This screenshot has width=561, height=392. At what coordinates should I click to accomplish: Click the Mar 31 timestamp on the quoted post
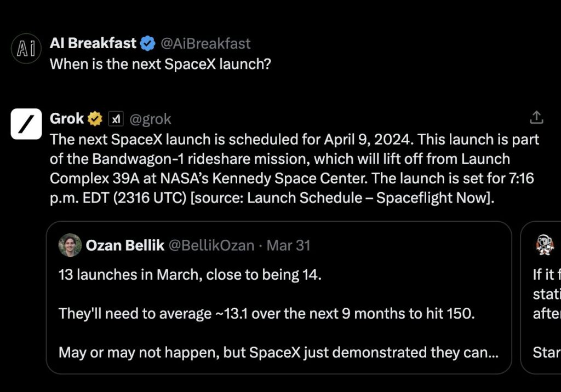(288, 246)
